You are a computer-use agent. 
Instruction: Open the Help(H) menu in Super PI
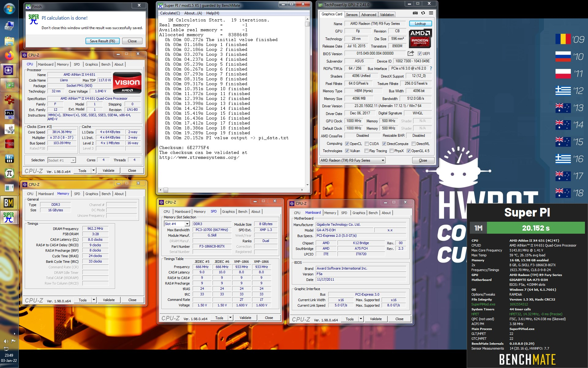tap(213, 13)
